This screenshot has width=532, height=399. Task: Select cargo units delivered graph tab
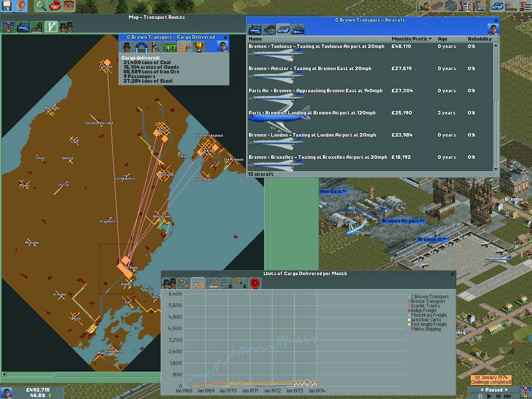pos(198,283)
